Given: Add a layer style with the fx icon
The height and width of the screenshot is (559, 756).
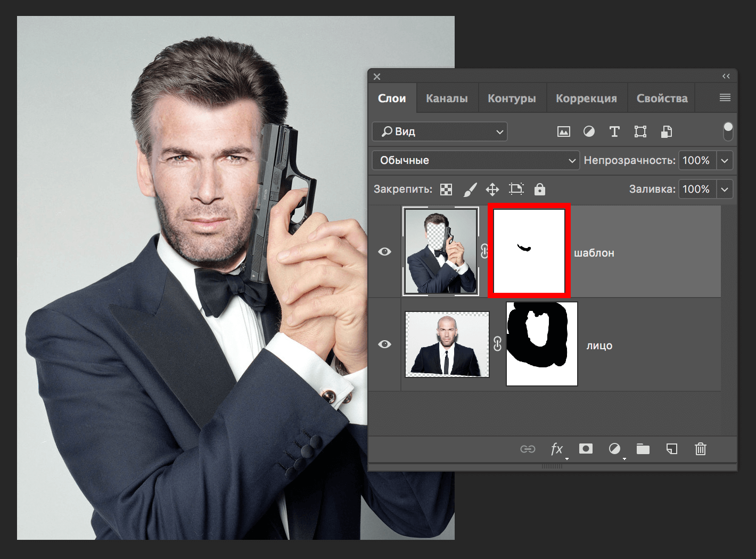Looking at the screenshot, I should coord(557,449).
